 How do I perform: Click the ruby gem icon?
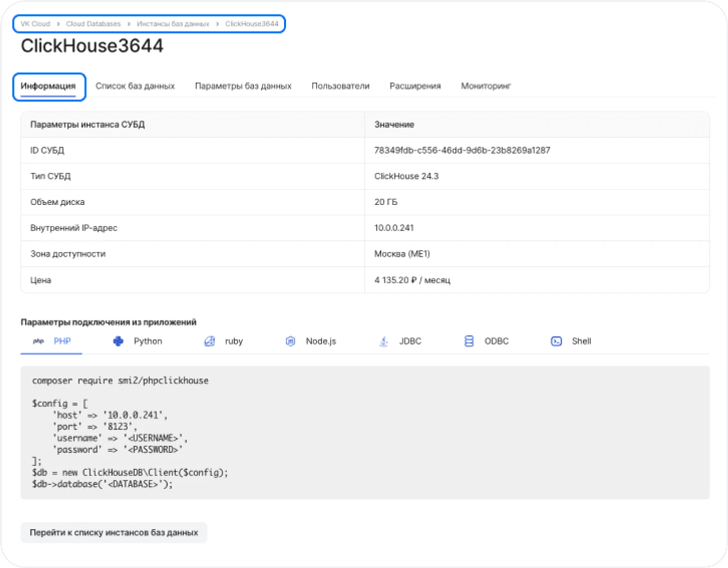pos(210,341)
